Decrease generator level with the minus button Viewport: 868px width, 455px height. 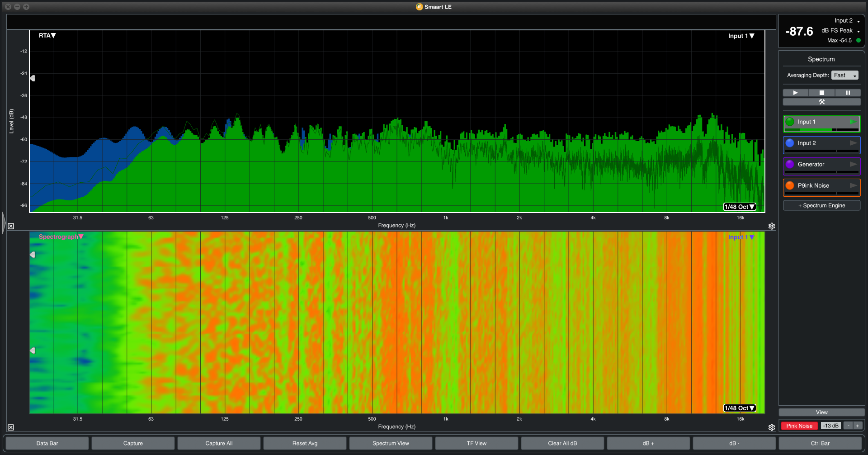click(849, 426)
